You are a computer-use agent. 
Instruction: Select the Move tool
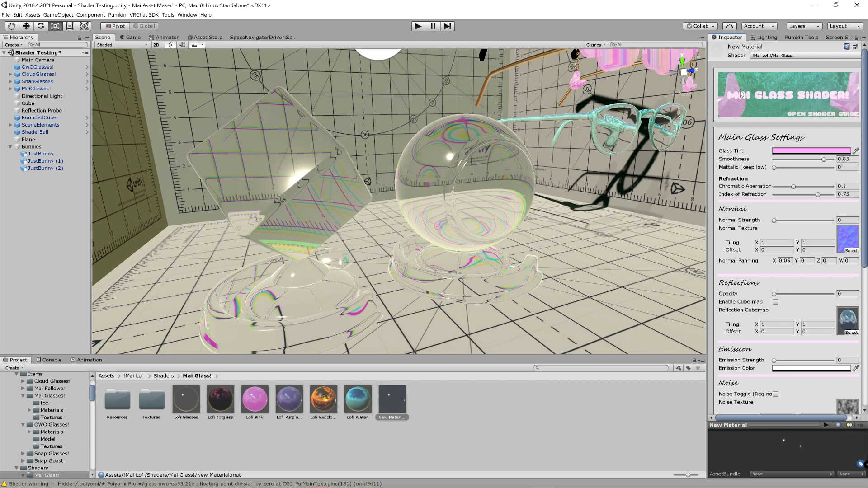pos(26,26)
